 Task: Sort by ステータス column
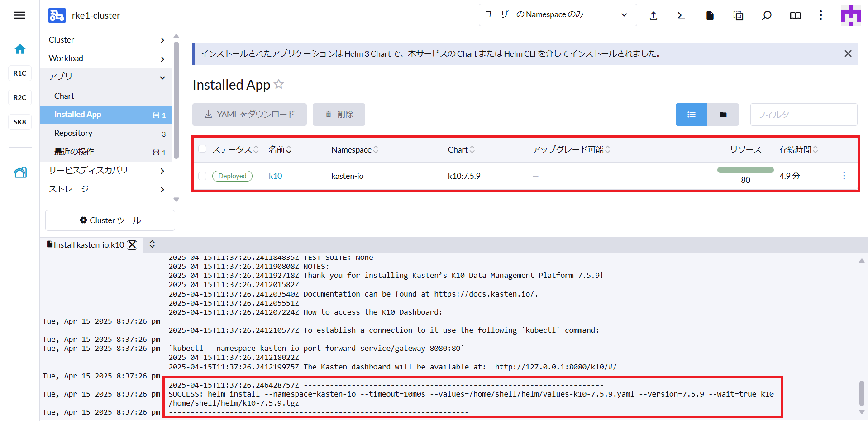235,149
